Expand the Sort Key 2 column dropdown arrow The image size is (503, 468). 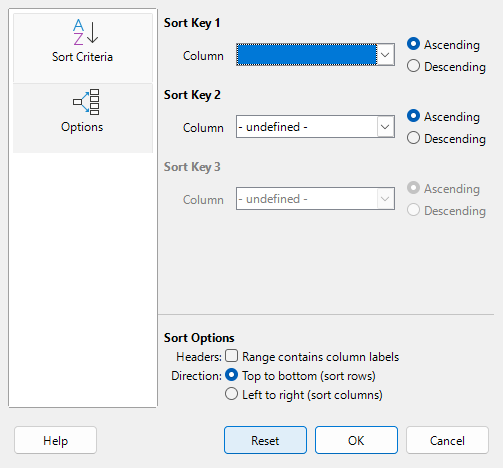(x=385, y=127)
